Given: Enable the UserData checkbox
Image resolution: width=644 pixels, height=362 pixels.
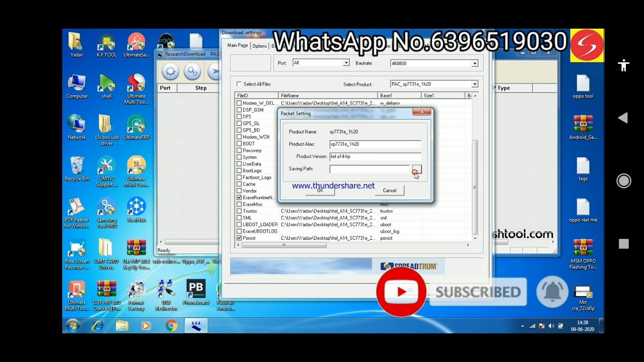Looking at the screenshot, I should [239, 164].
